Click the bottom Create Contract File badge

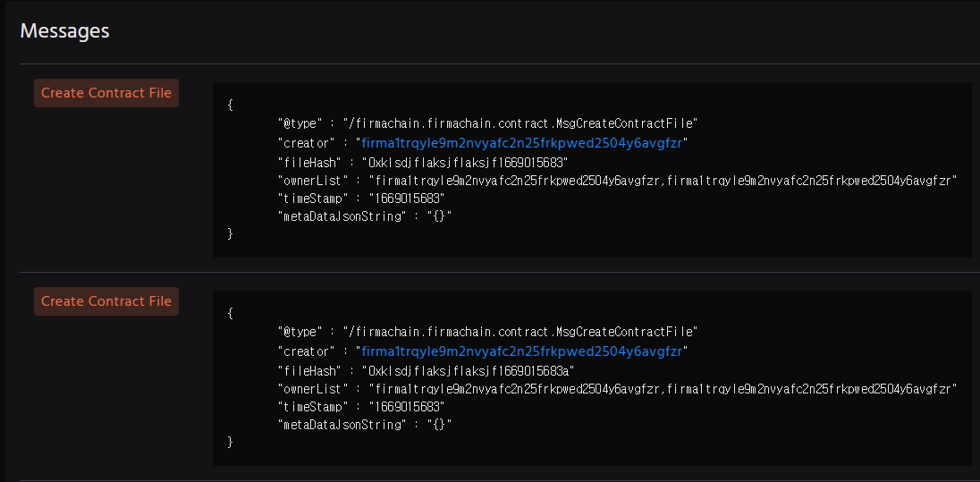[x=106, y=301]
